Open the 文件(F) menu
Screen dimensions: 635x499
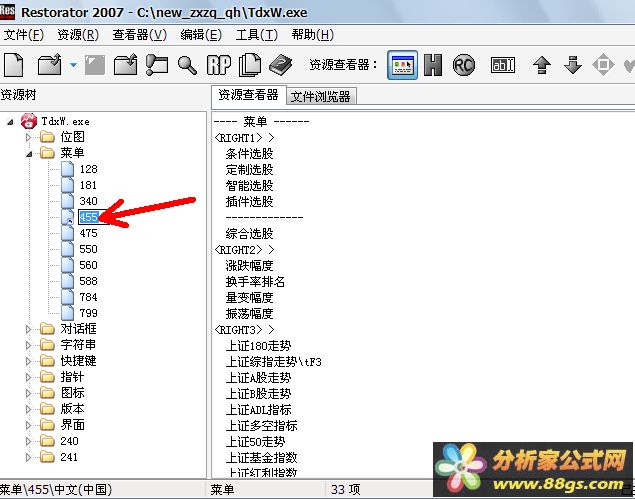pyautogui.click(x=23, y=35)
